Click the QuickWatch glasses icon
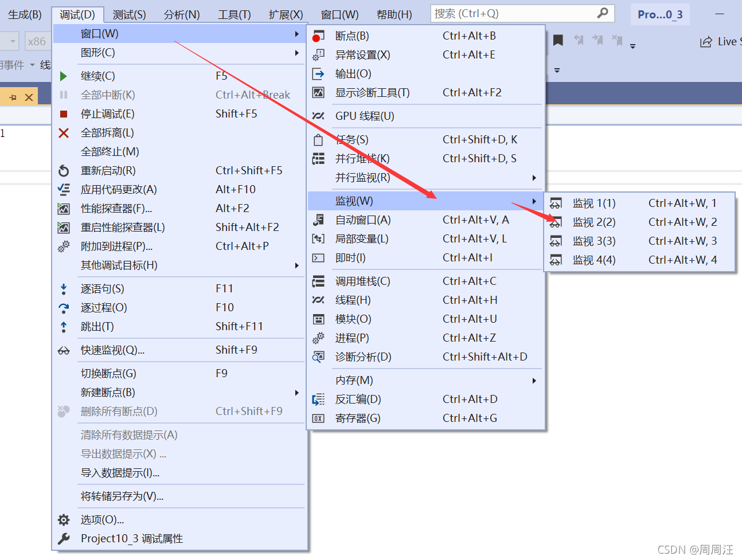Screen dimensions: 742x560 click(64, 350)
